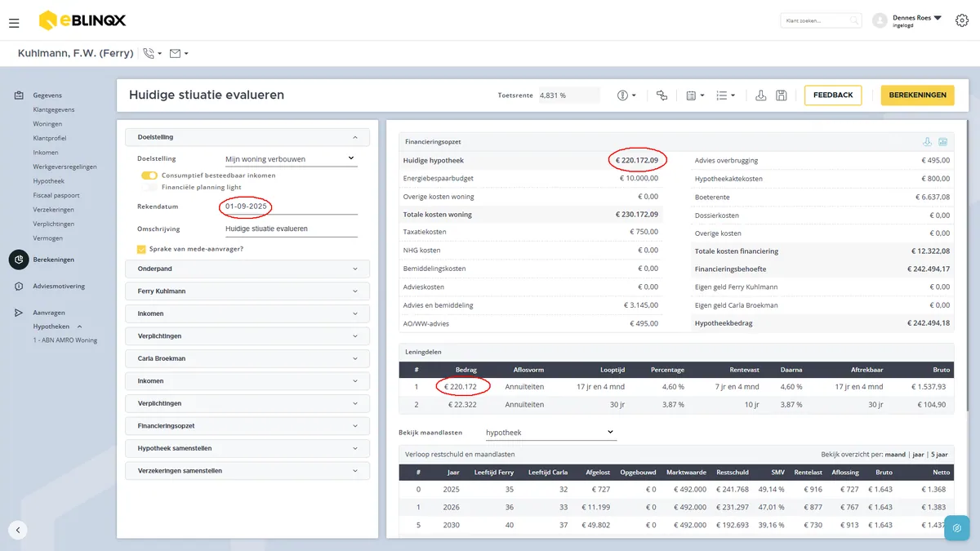The image size is (980, 551).
Task: Show the Financieringsopzet chart icon
Action: pos(942,142)
